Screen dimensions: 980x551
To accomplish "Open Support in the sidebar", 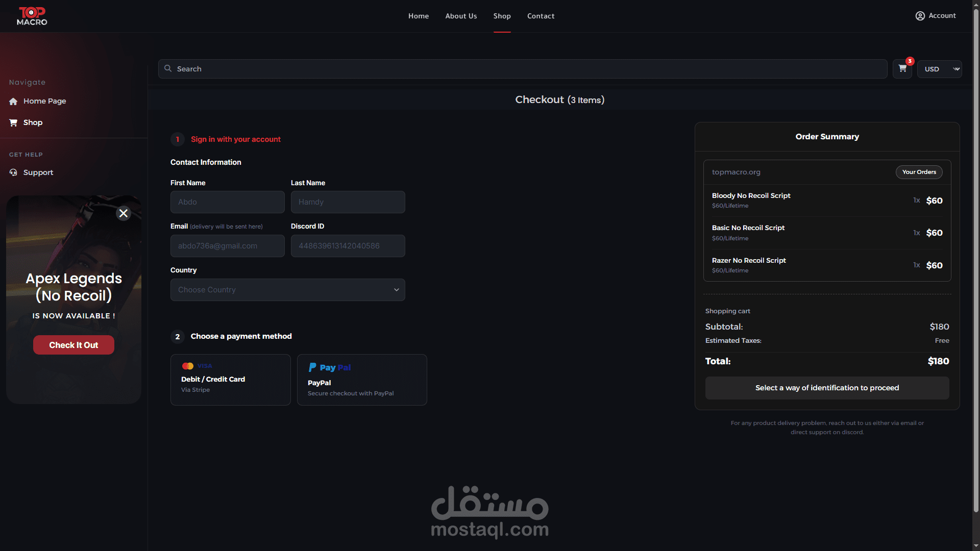I will pyautogui.click(x=38, y=172).
